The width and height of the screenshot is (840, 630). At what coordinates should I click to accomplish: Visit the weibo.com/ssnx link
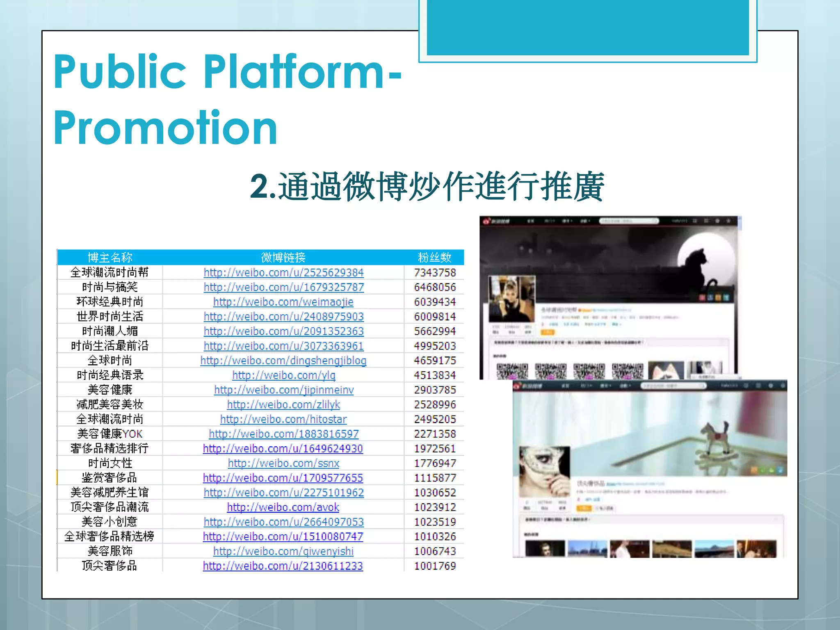click(283, 463)
